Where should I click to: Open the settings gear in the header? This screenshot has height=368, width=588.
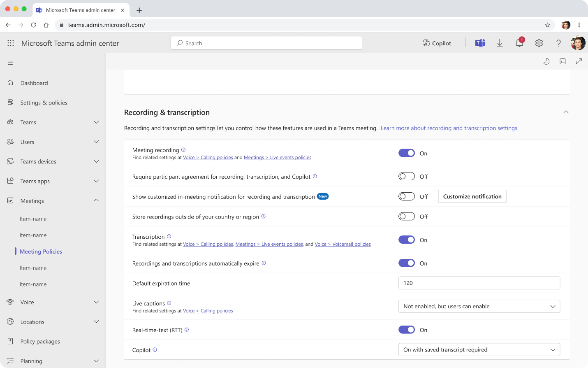tap(539, 43)
